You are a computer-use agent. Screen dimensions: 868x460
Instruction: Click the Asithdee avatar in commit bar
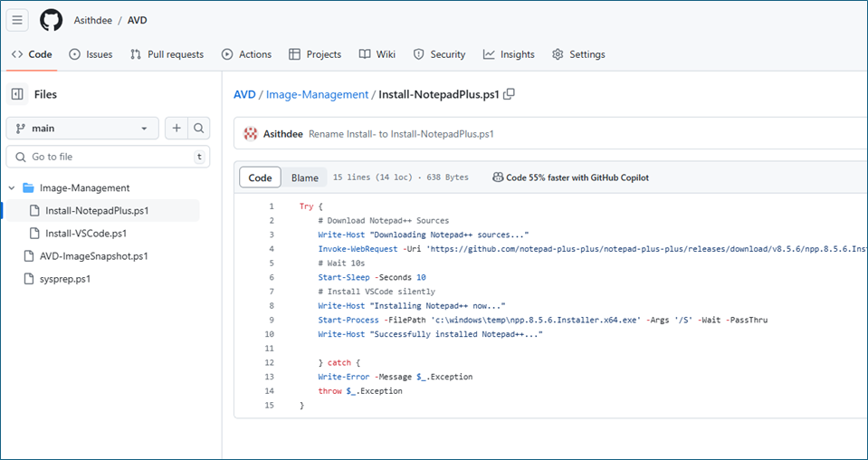[251, 133]
